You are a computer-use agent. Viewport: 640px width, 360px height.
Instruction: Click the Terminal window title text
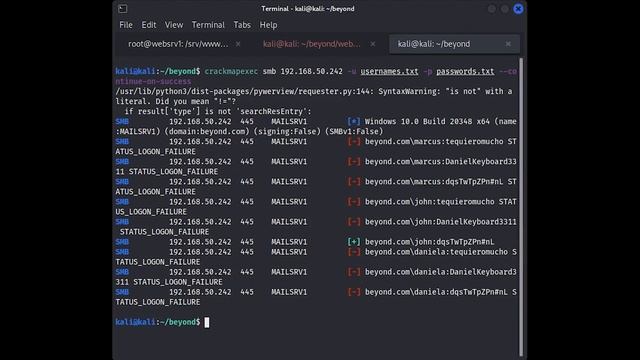[308, 9]
